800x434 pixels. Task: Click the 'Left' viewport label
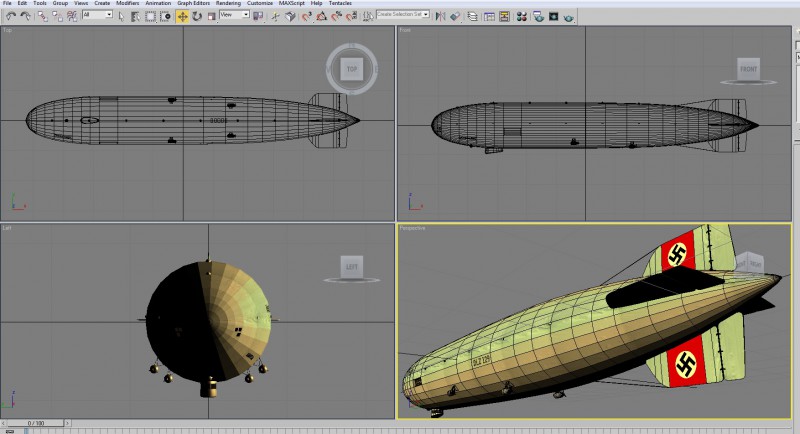(x=7, y=228)
